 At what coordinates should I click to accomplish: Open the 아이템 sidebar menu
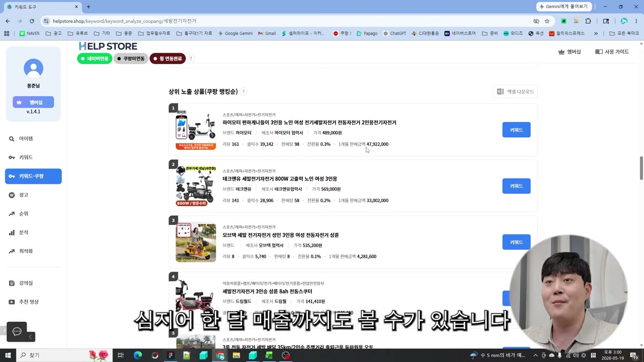[33, 139]
